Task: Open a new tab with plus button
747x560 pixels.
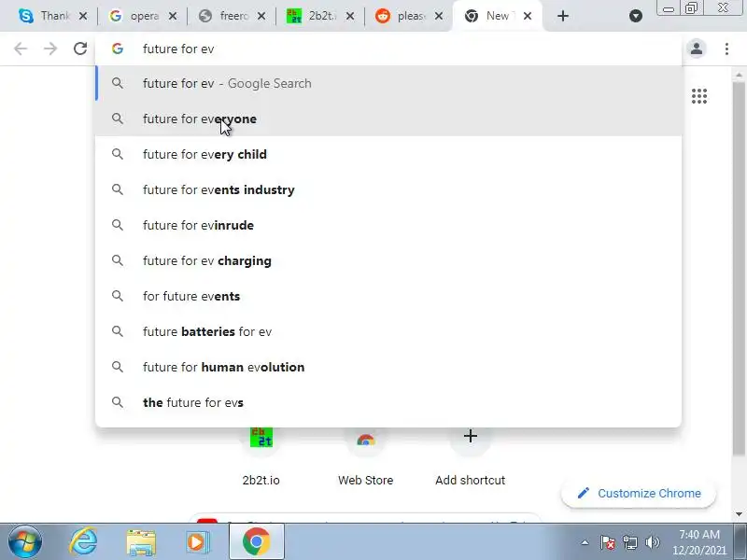Action: coord(563,16)
